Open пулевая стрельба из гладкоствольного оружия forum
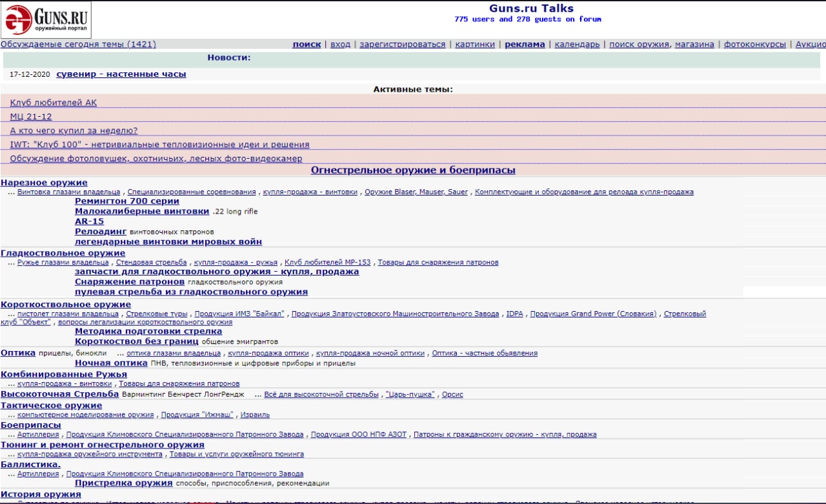The width and height of the screenshot is (826, 504). 191,292
